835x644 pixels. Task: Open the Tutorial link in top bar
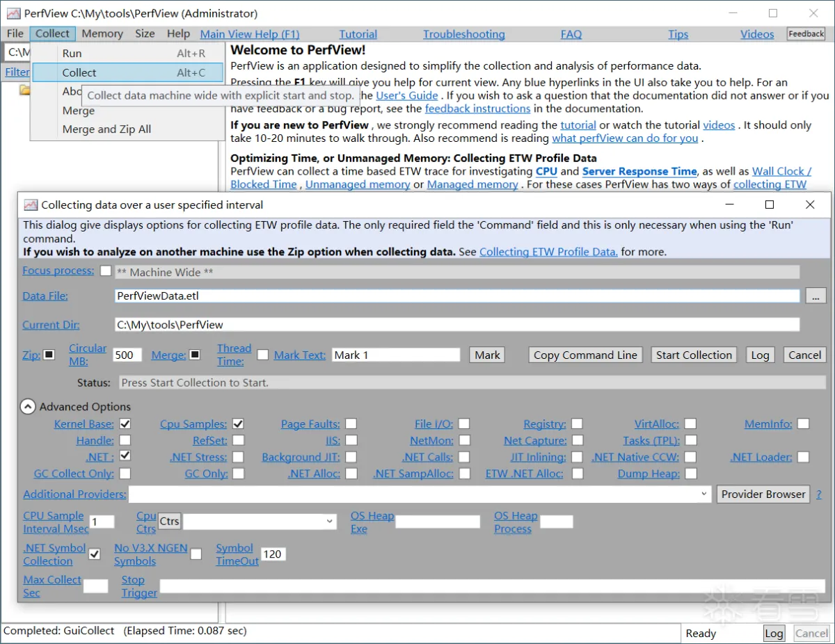click(x=358, y=34)
